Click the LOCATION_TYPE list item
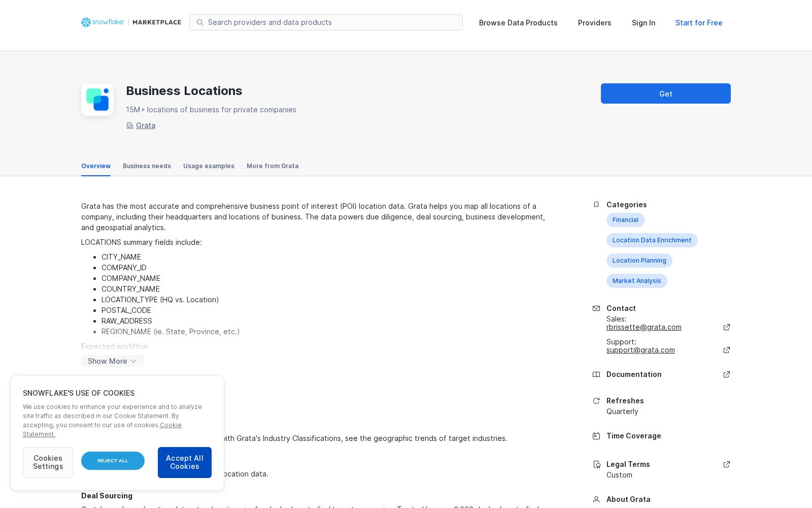 (160, 300)
